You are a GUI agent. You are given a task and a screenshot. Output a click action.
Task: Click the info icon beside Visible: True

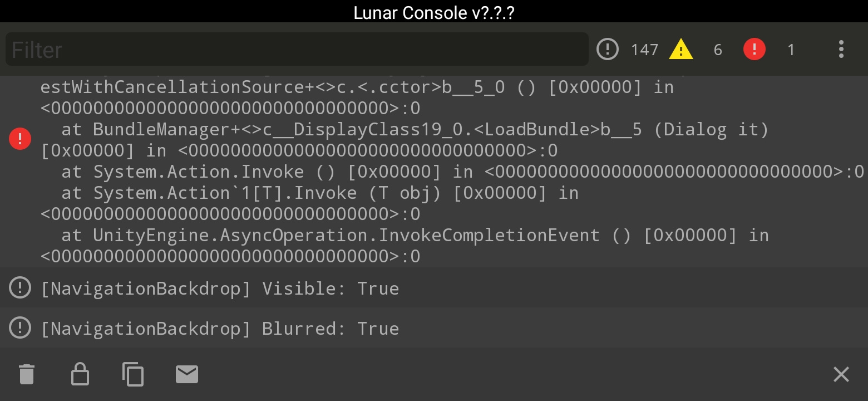pos(20,288)
